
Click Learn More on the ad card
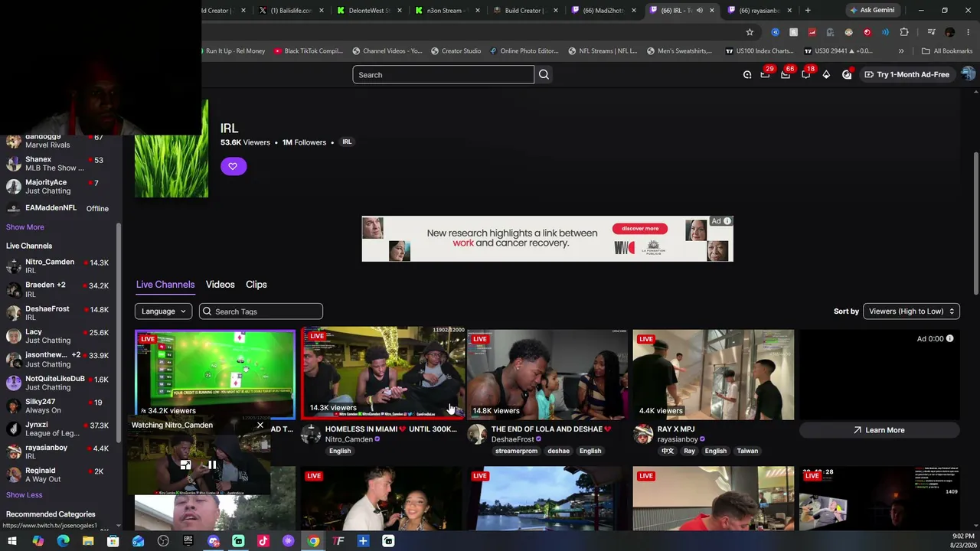click(x=879, y=430)
